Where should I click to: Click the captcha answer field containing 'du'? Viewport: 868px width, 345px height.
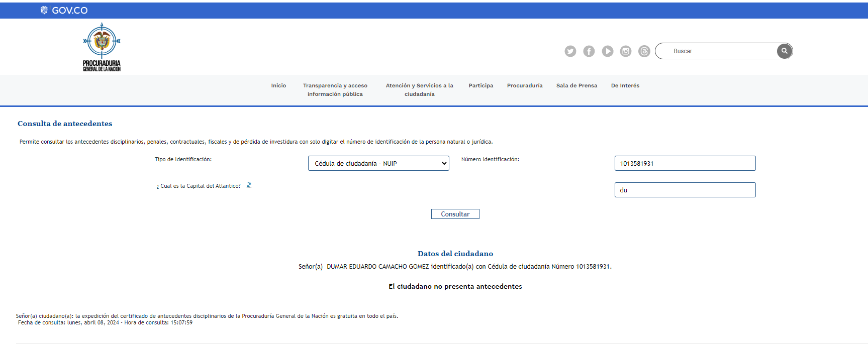point(685,190)
